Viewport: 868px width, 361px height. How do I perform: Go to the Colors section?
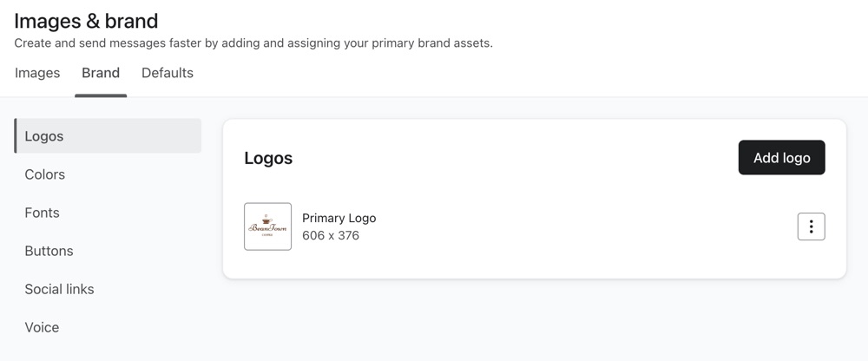pyautogui.click(x=45, y=174)
